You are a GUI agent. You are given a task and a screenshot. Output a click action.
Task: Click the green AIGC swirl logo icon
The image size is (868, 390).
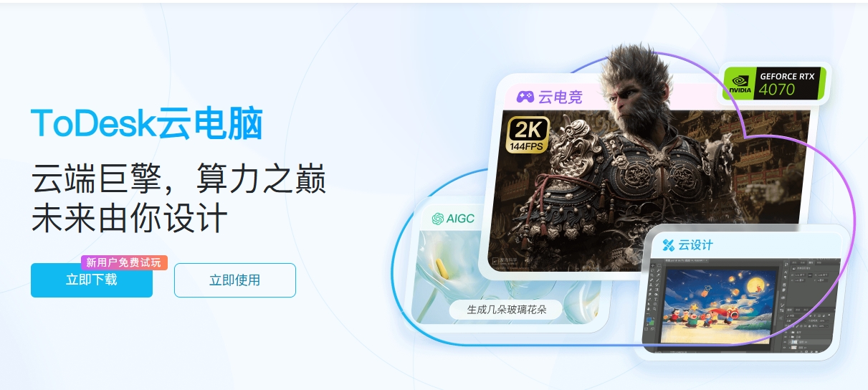point(437,219)
